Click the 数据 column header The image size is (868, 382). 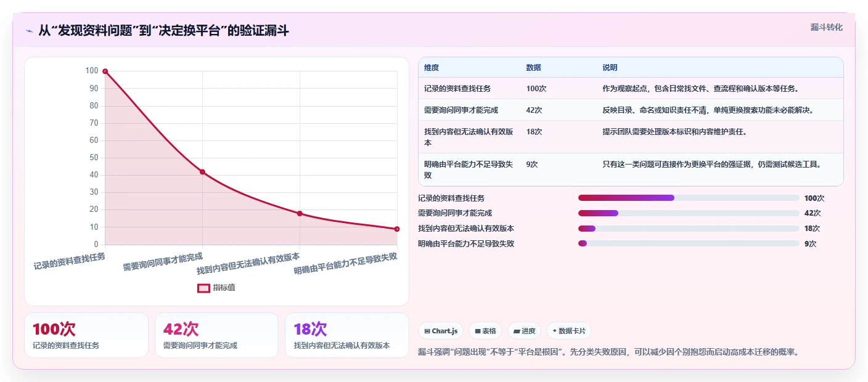click(534, 68)
